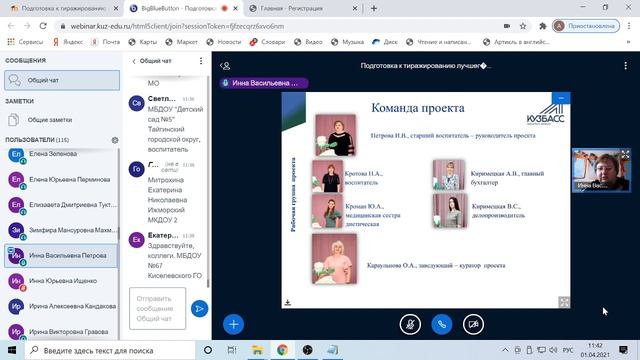Open the Маркет bookmark
Viewport: 640px width, 360px height.
coord(182,42)
